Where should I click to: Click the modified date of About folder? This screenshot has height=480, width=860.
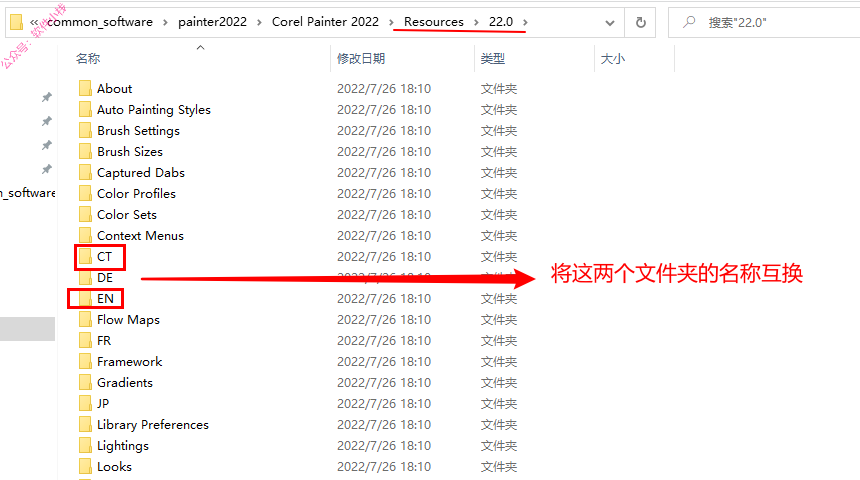pyautogui.click(x=384, y=88)
